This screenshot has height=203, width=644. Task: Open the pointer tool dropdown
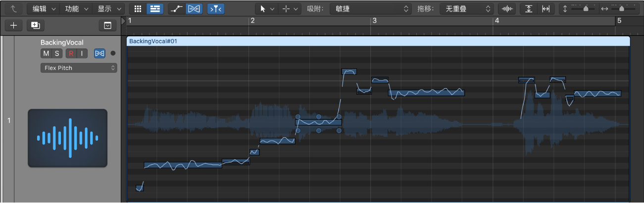[x=267, y=8]
